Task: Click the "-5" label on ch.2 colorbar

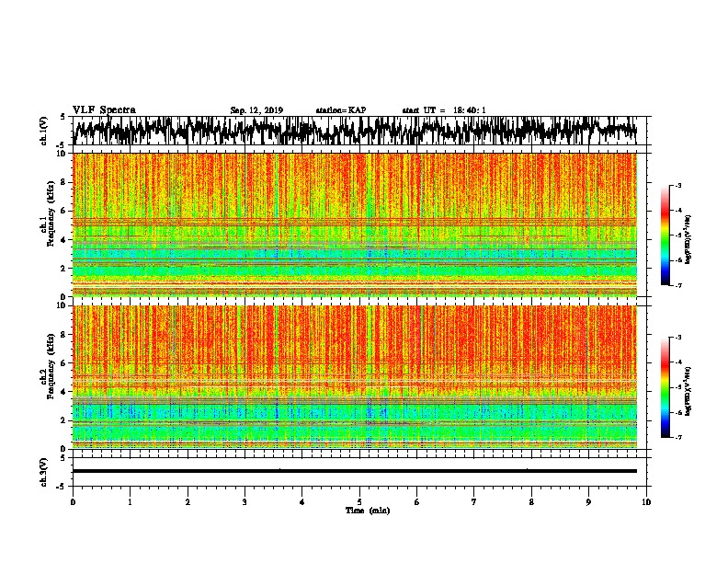Action: [x=678, y=387]
